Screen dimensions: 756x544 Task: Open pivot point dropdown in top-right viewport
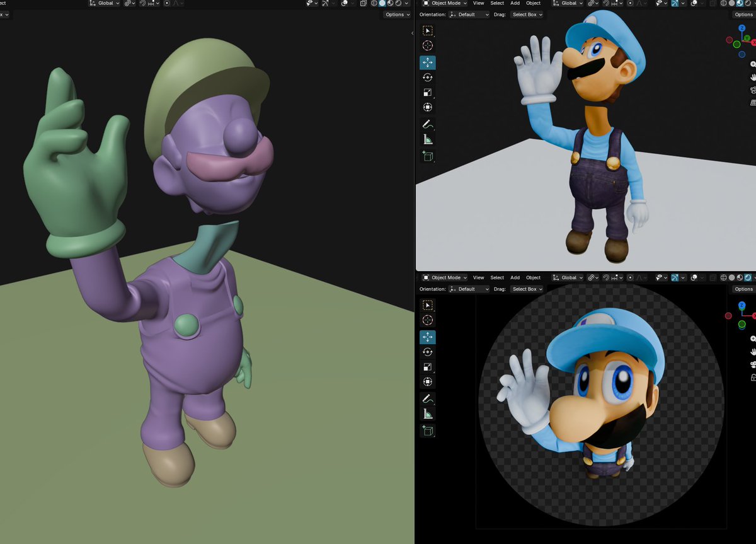pos(593,3)
